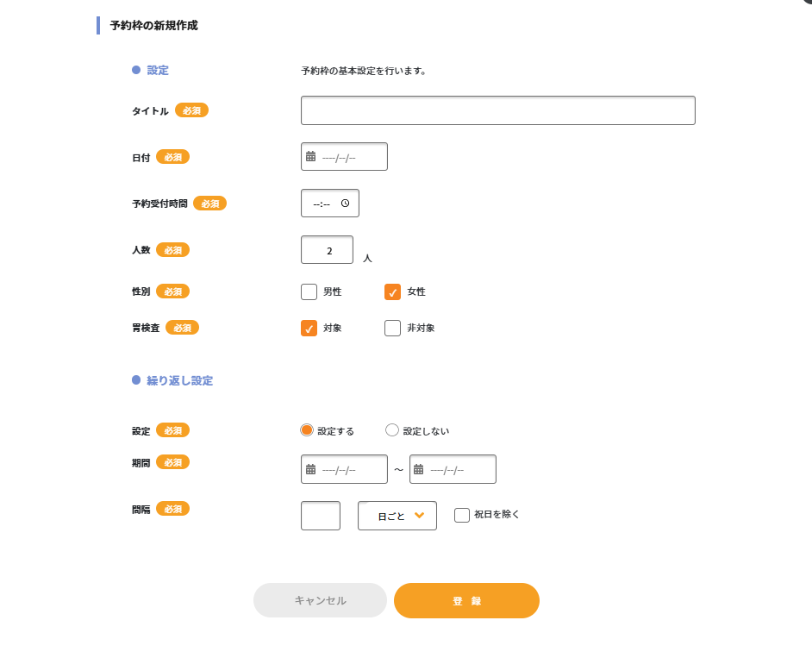Uncheck the 女性 checkbox
The image size is (812, 658).
click(x=392, y=291)
